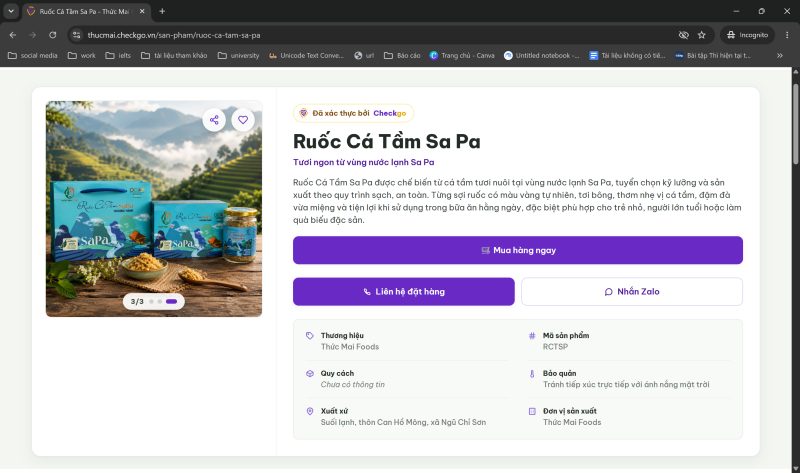Open the Tài liệu không có tiêu đề bookmark
Viewport: 800px width, 473px height.
628,56
